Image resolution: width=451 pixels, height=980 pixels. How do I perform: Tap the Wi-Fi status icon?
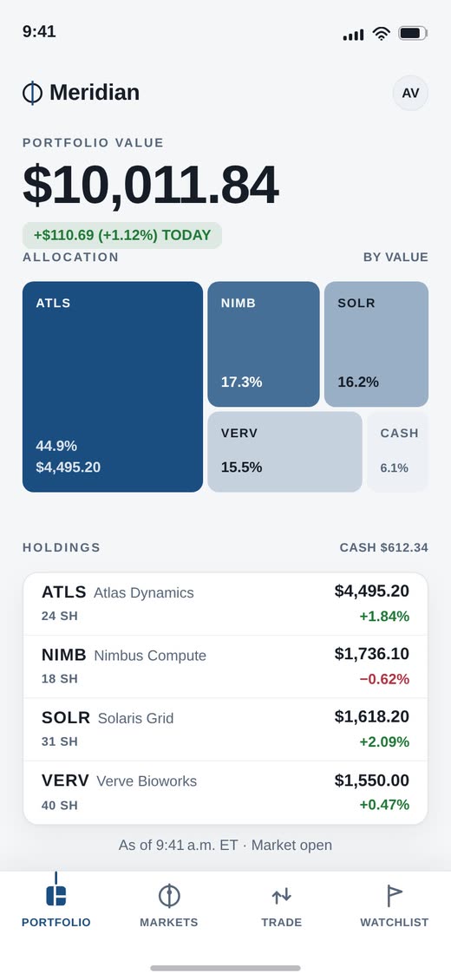click(x=381, y=34)
